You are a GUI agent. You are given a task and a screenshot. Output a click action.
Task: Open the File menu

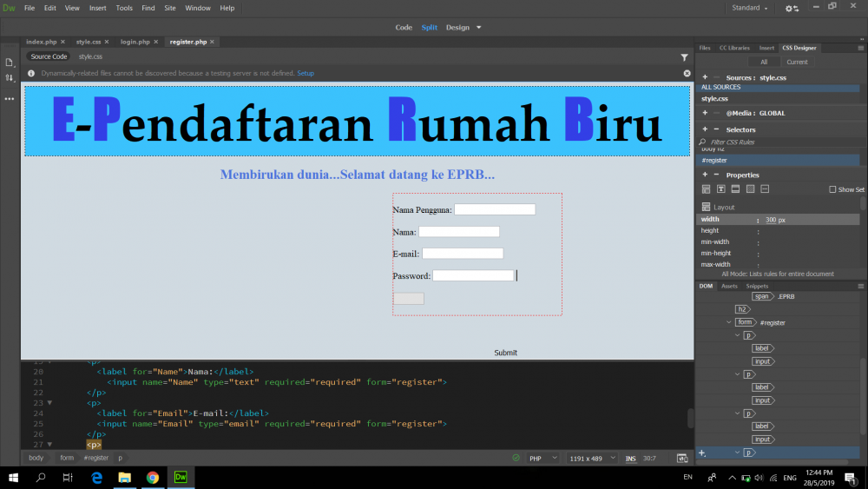tap(30, 8)
